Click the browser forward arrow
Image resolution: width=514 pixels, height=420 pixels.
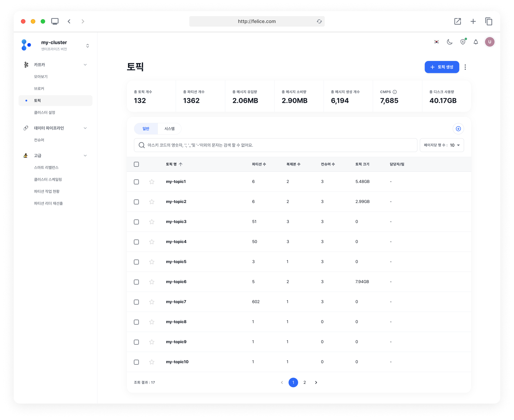pos(83,21)
